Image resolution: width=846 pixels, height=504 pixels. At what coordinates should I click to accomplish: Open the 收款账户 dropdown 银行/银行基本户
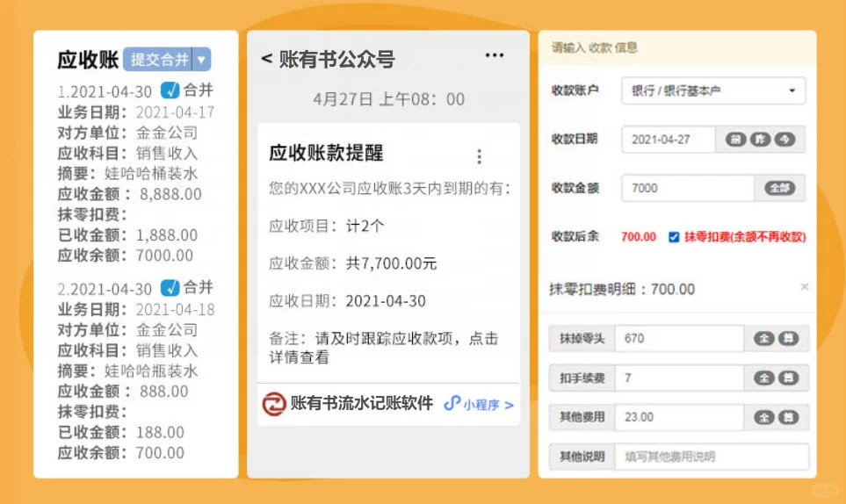click(x=713, y=90)
